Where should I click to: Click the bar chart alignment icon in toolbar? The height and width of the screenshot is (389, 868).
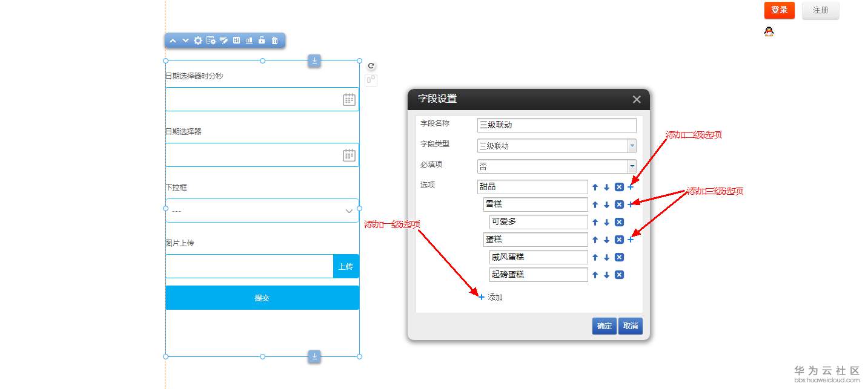click(249, 41)
